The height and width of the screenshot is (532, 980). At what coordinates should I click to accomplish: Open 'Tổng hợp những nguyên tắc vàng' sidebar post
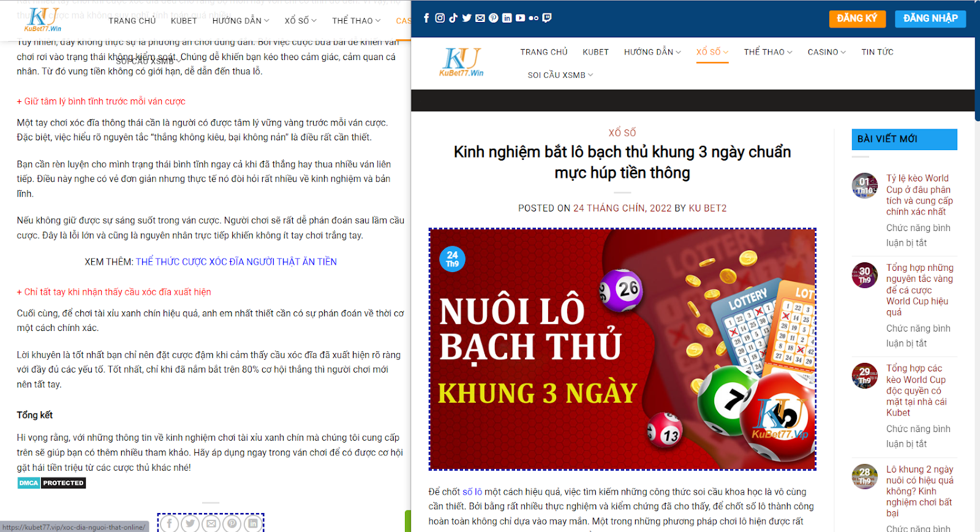(x=919, y=290)
